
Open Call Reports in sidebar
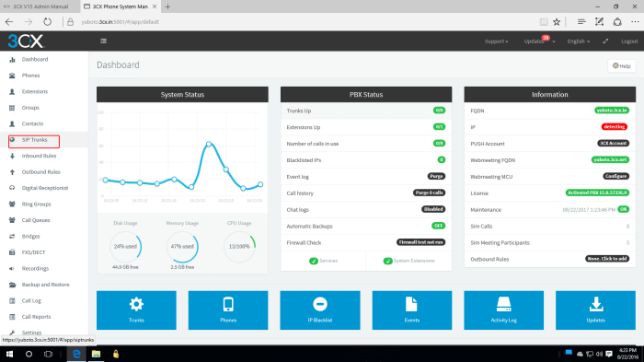(x=36, y=316)
